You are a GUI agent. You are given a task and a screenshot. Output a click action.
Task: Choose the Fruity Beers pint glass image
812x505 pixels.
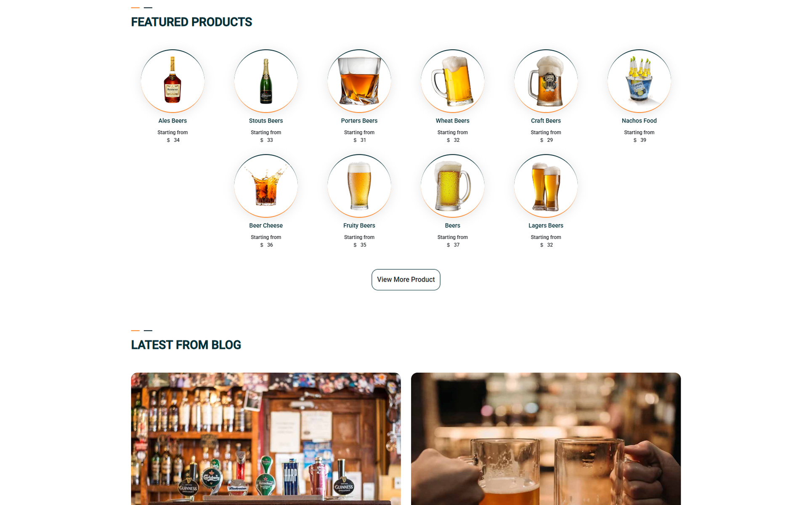[359, 186]
